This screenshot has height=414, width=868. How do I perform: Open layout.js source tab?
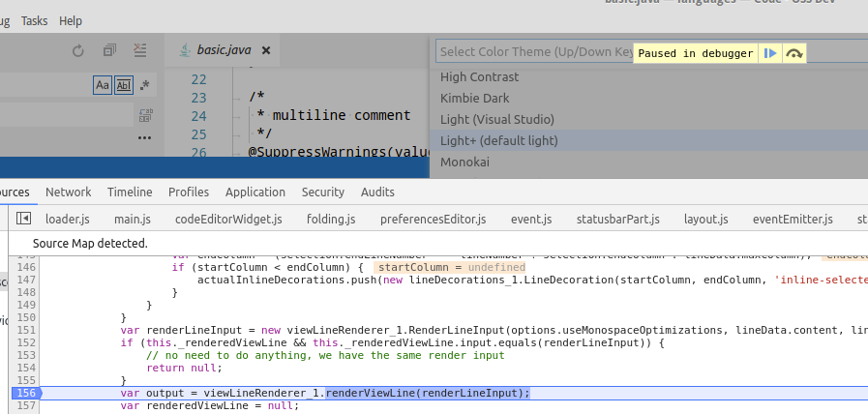pos(705,220)
